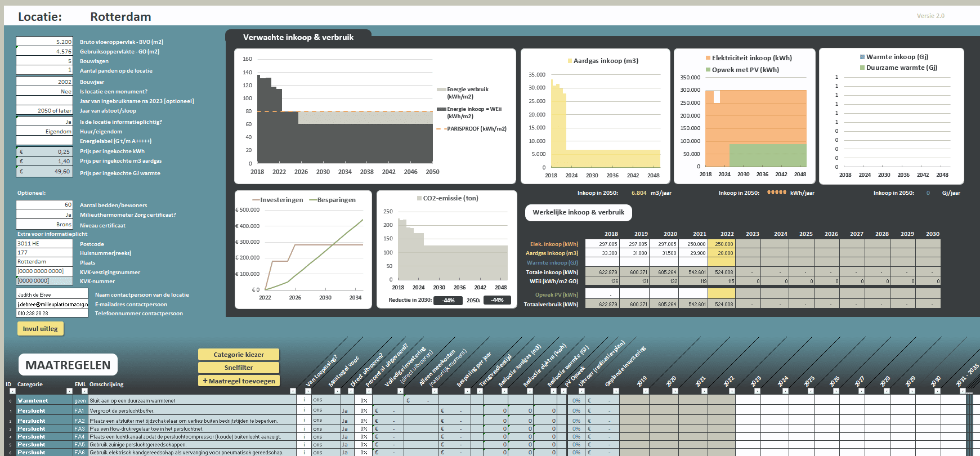This screenshot has width=980, height=456.
Task: Open the Categorie column filter dropdown
Action: [69, 391]
